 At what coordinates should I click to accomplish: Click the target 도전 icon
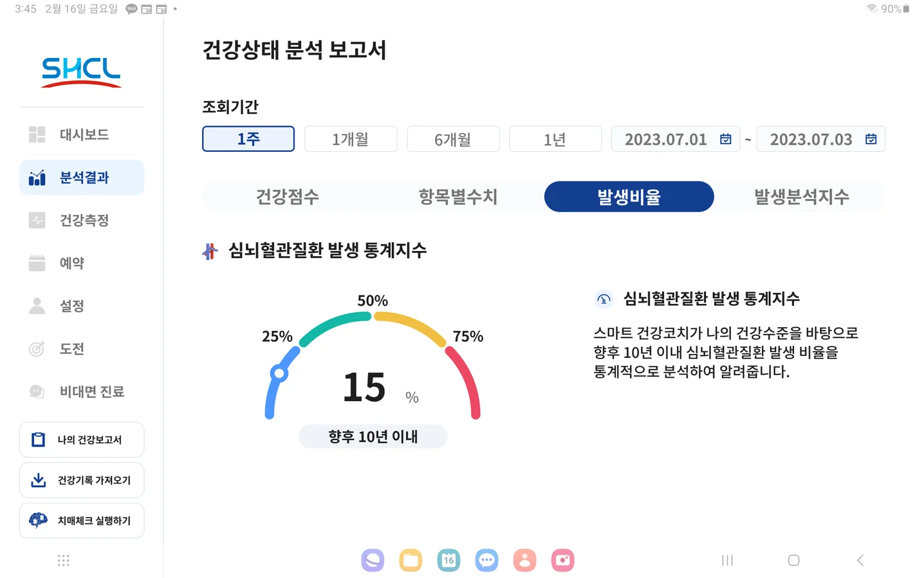[37, 349]
